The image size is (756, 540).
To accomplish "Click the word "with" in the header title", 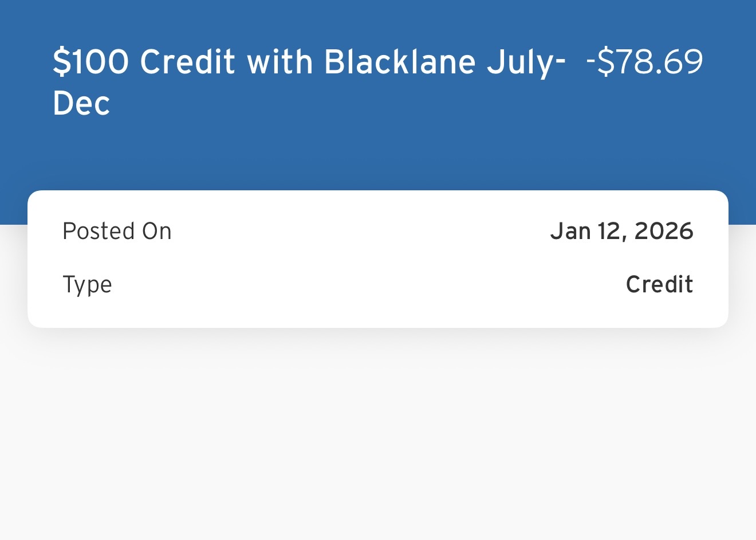I will pos(279,62).
